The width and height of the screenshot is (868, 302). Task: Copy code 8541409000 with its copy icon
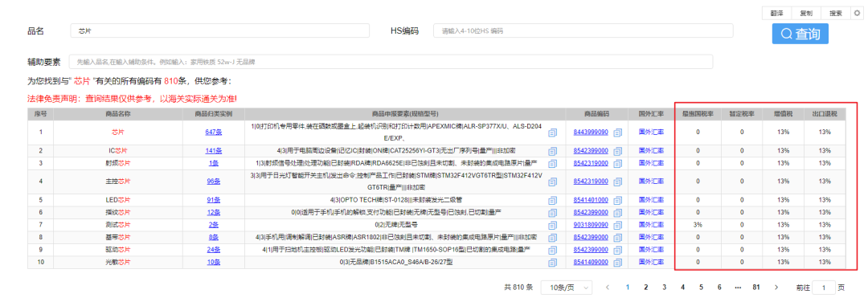click(x=618, y=262)
